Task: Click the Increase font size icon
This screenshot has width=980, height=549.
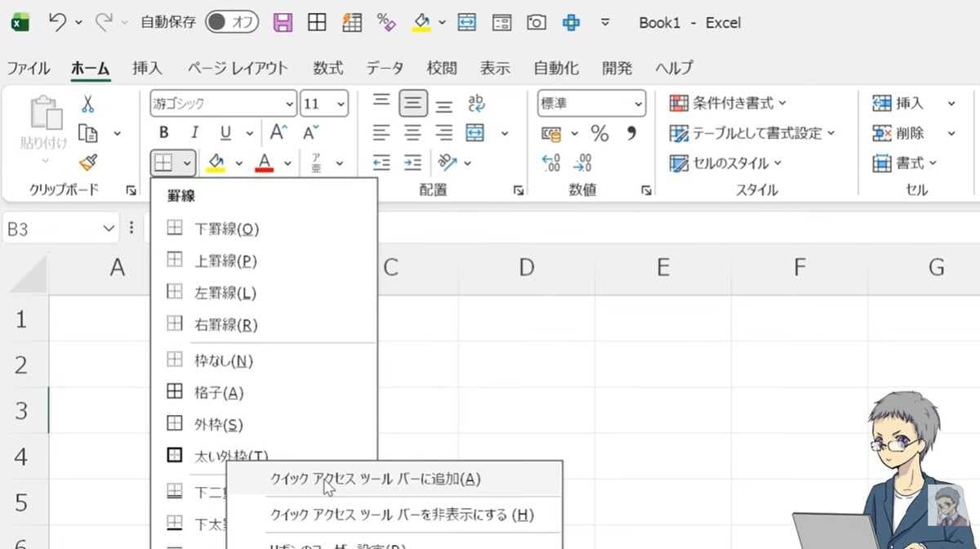Action: pyautogui.click(x=278, y=132)
